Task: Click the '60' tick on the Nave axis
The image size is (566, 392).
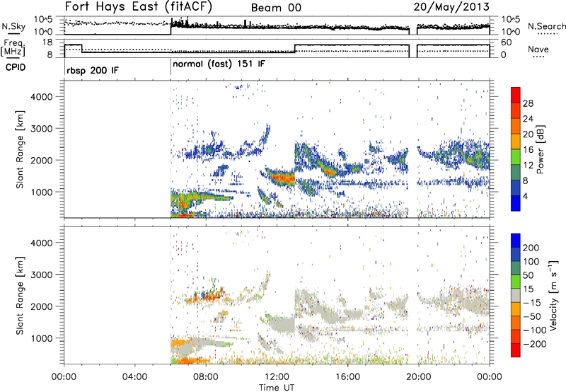Action: click(507, 42)
